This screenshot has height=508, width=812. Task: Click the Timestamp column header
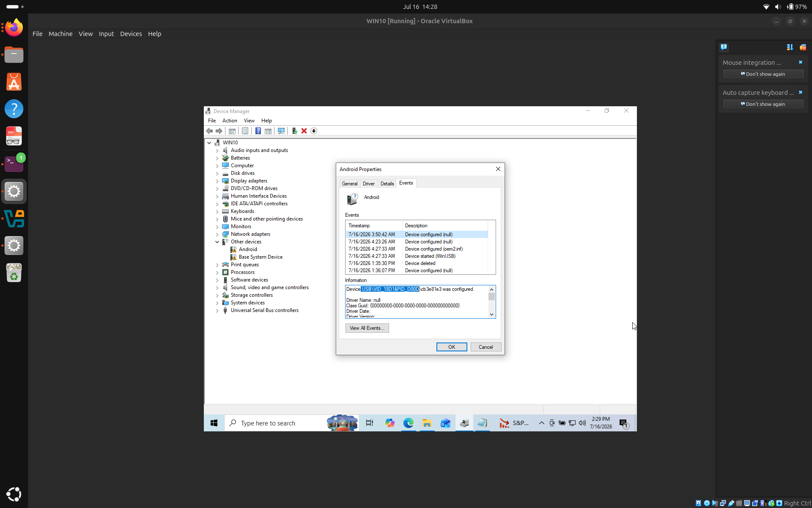[x=374, y=226]
